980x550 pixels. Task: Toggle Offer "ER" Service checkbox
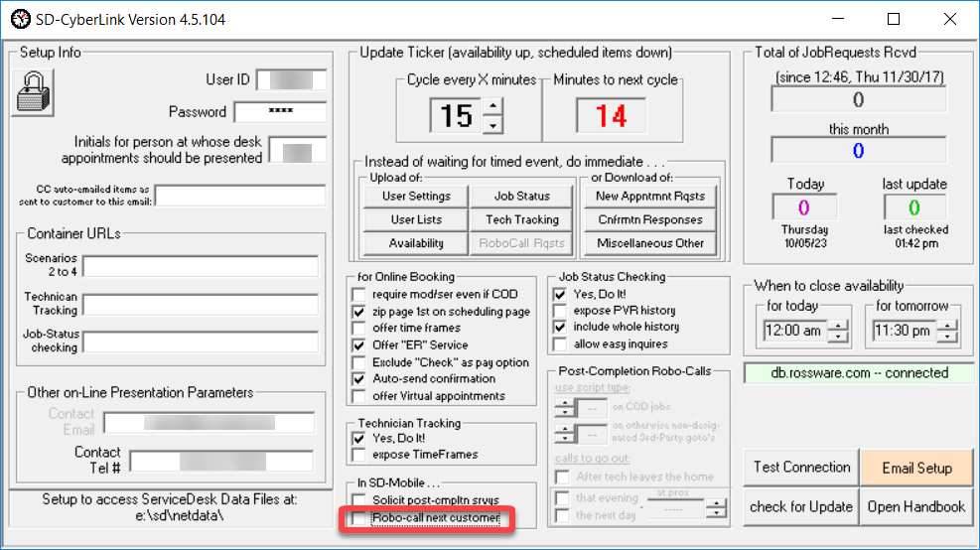(x=358, y=345)
